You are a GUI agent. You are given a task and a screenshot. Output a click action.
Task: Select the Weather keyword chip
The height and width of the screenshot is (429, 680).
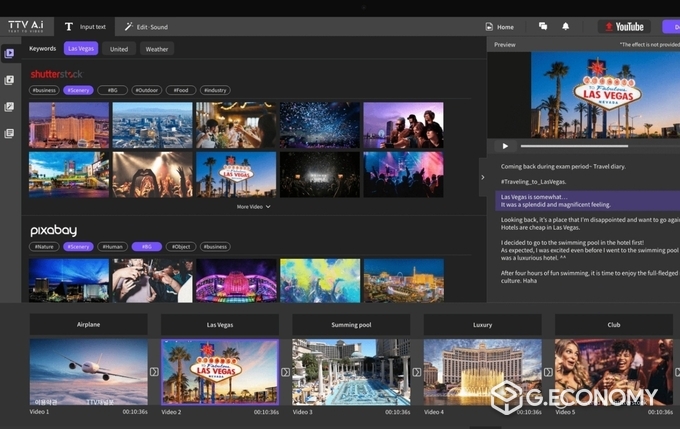click(157, 49)
